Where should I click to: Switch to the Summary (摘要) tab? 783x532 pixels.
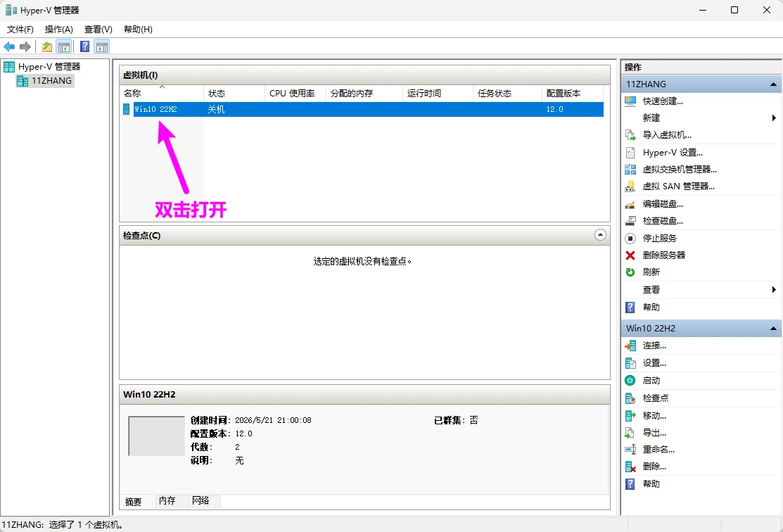point(134,502)
